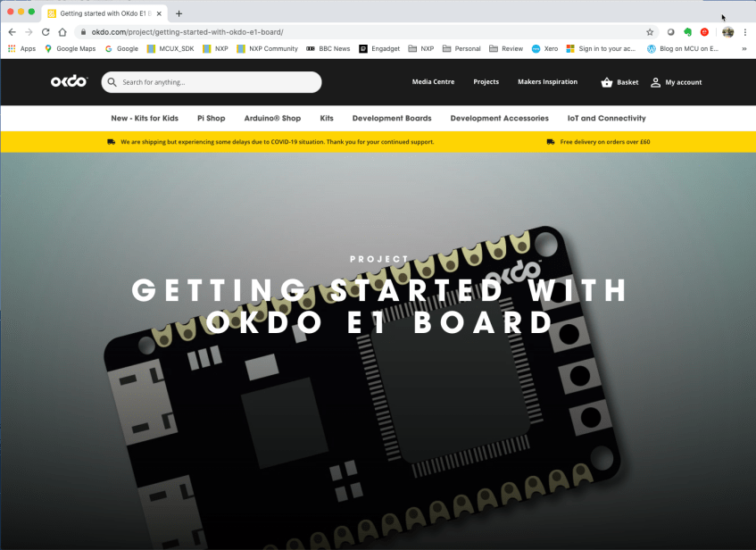Reload the current page
This screenshot has width=756, height=550.
point(46,29)
